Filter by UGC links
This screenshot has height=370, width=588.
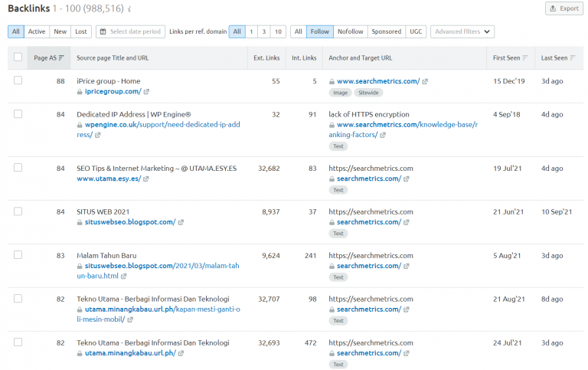click(x=416, y=31)
